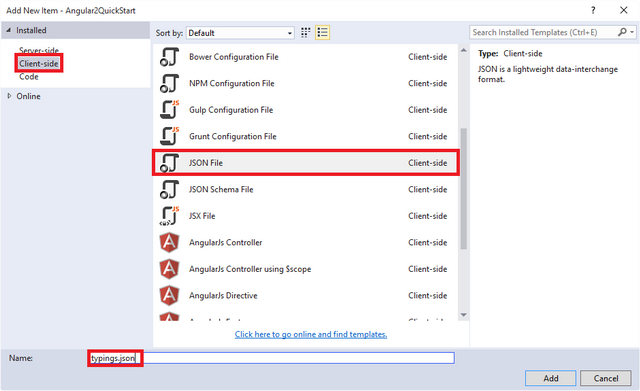The height and width of the screenshot is (391, 640).
Task: Click the template list scroll up arrow
Action: [463, 50]
